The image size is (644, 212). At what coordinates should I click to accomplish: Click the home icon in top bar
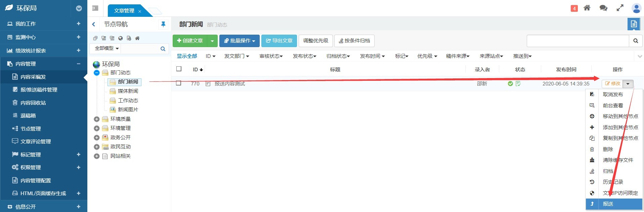587,8
